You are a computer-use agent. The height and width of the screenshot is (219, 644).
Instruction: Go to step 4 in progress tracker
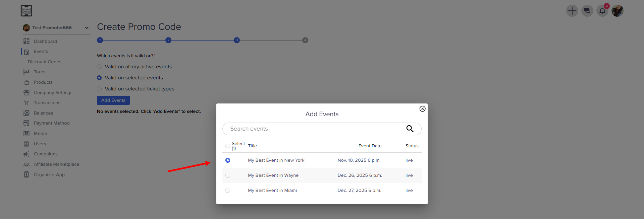click(305, 40)
